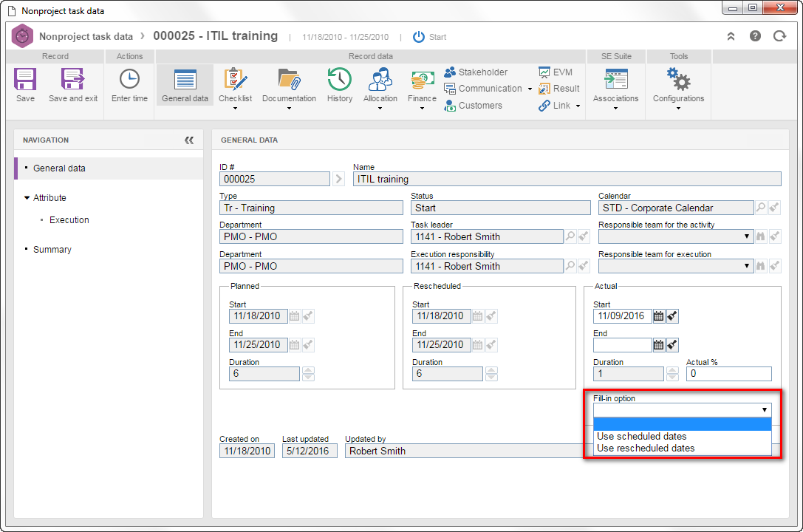Select Summary in the navigation panel
Viewport: 803px width, 532px height.
point(52,250)
